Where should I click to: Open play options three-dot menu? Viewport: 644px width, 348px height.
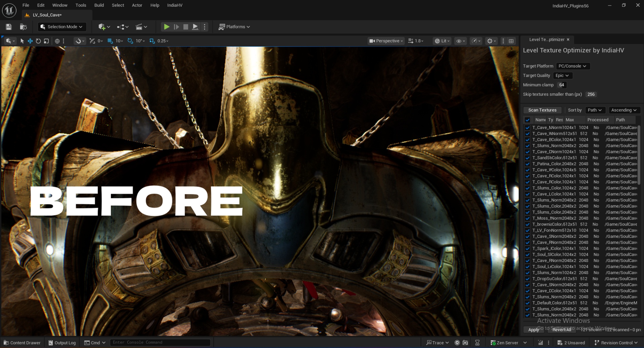[x=204, y=27]
